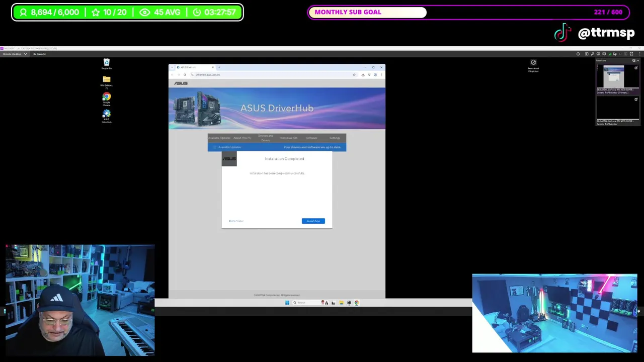Screen dimensions: 644x362
Task: Click the taskbar Search box
Action: (310, 303)
